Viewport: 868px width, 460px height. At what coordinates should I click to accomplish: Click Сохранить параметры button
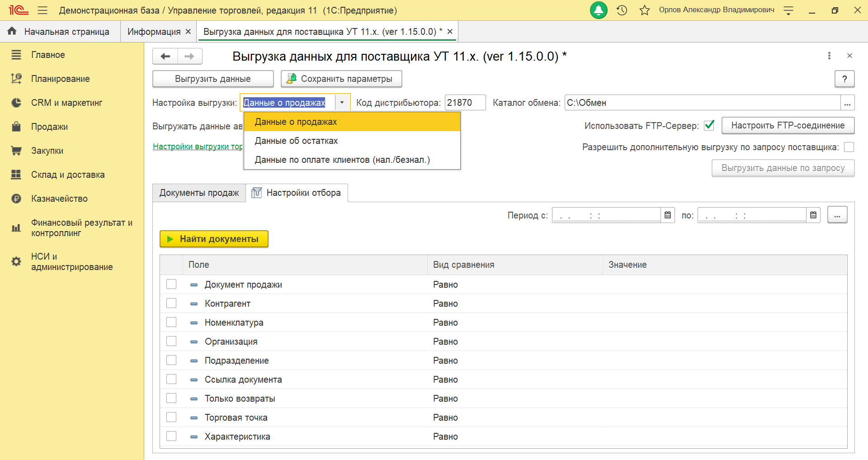click(341, 79)
